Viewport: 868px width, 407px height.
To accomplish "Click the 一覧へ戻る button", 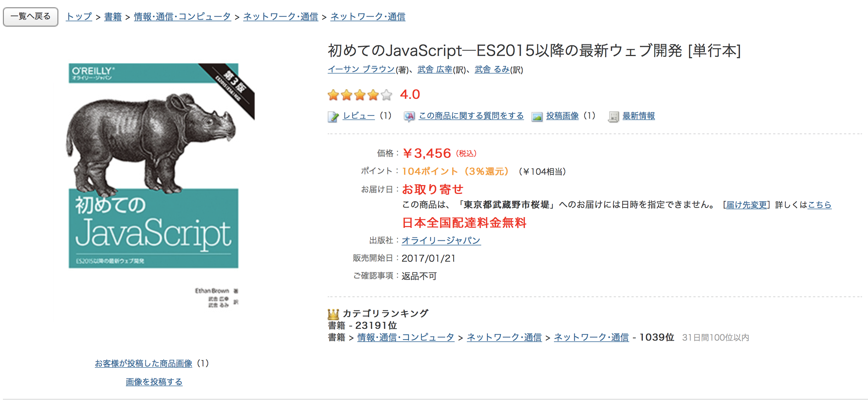I will tap(31, 17).
